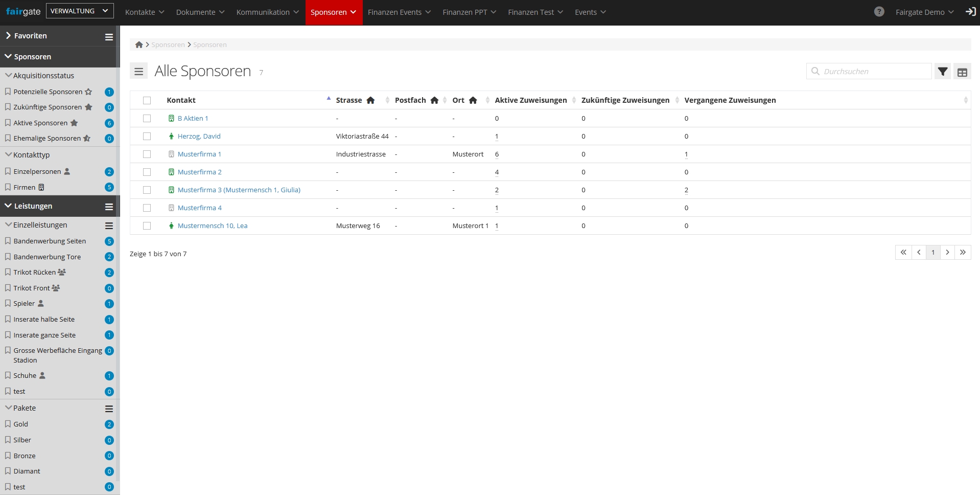Open the Leistungen section menu icon
Image resolution: width=980 pixels, height=495 pixels.
pyautogui.click(x=109, y=207)
